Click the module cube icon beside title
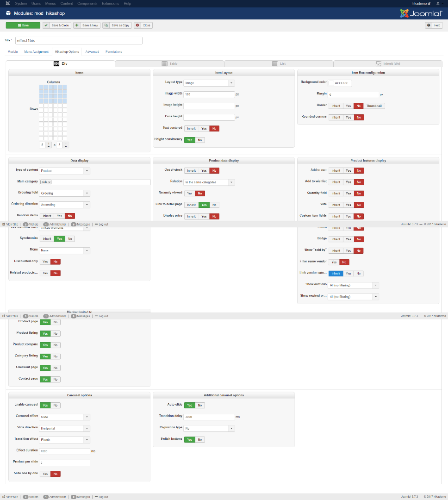The image size is (448, 500). pyautogui.click(x=8, y=13)
